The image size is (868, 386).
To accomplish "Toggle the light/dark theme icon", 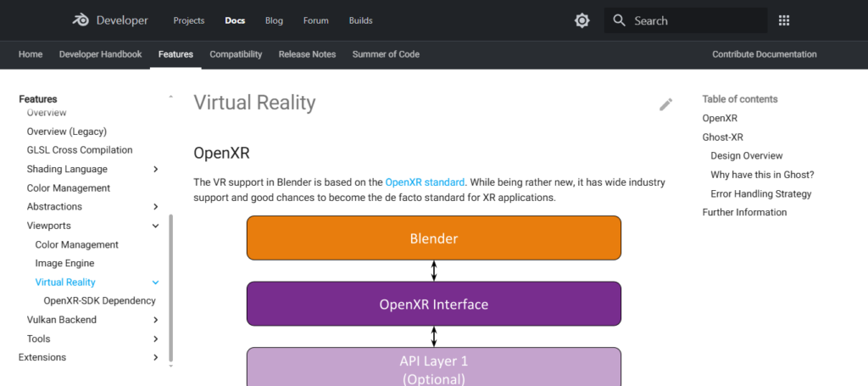I will click(x=581, y=20).
